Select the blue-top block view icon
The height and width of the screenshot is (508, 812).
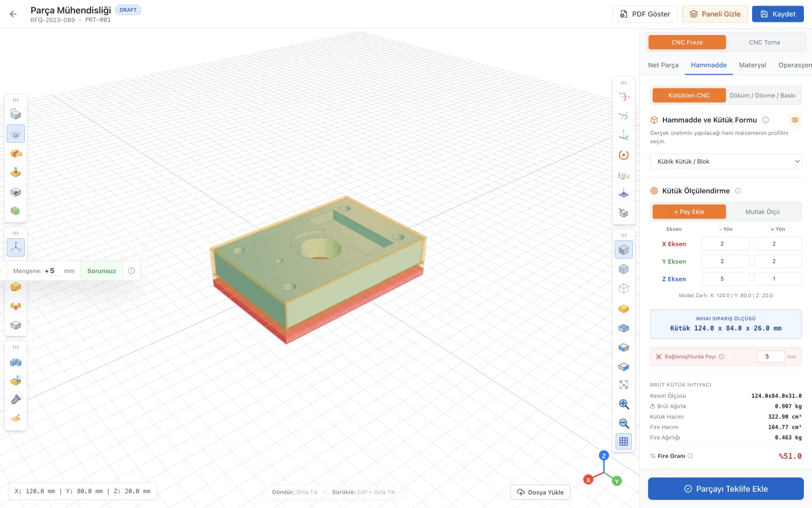tap(624, 328)
